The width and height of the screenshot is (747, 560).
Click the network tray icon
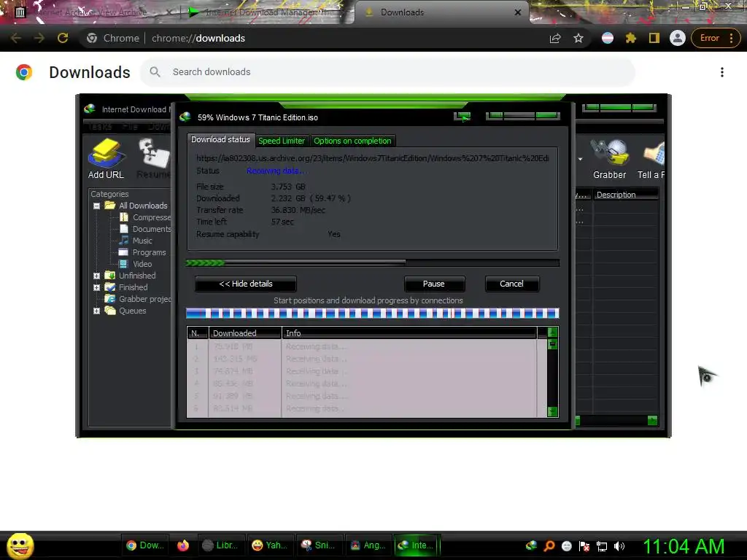(x=602, y=546)
